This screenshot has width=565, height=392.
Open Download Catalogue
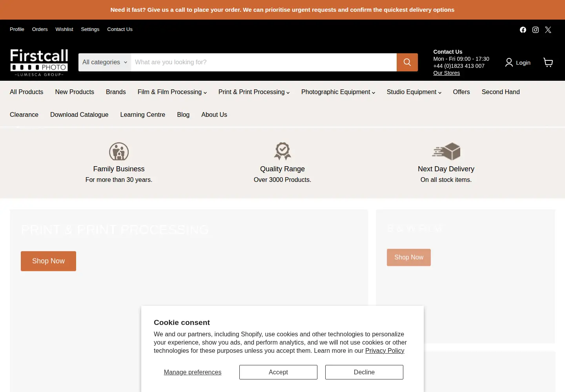point(79,115)
